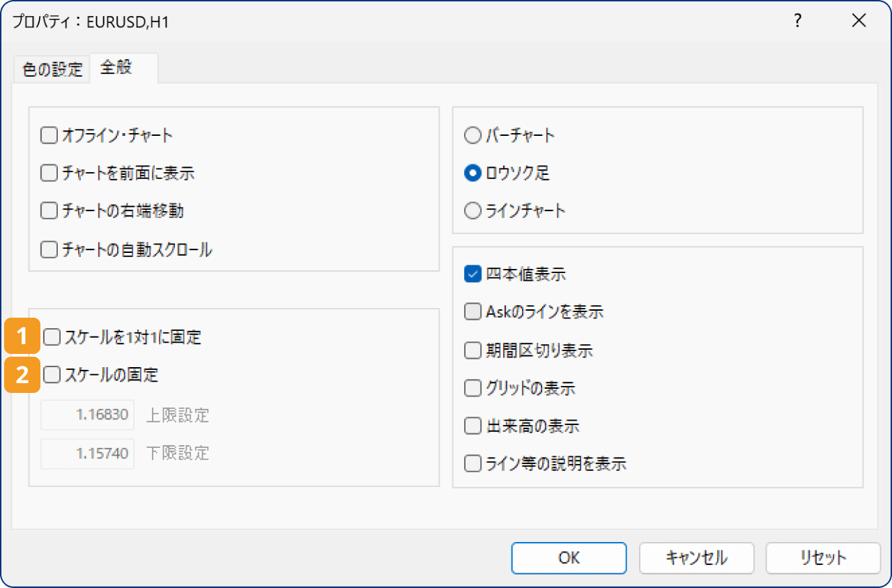Select the バーチャート radio button

tap(474, 135)
